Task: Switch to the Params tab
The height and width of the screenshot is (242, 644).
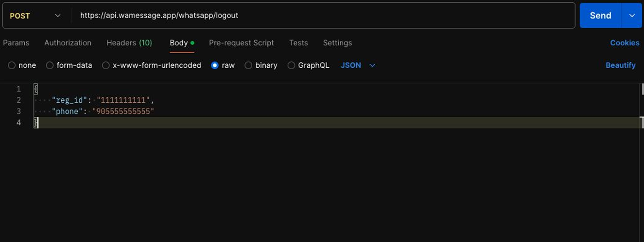Action: (16, 43)
